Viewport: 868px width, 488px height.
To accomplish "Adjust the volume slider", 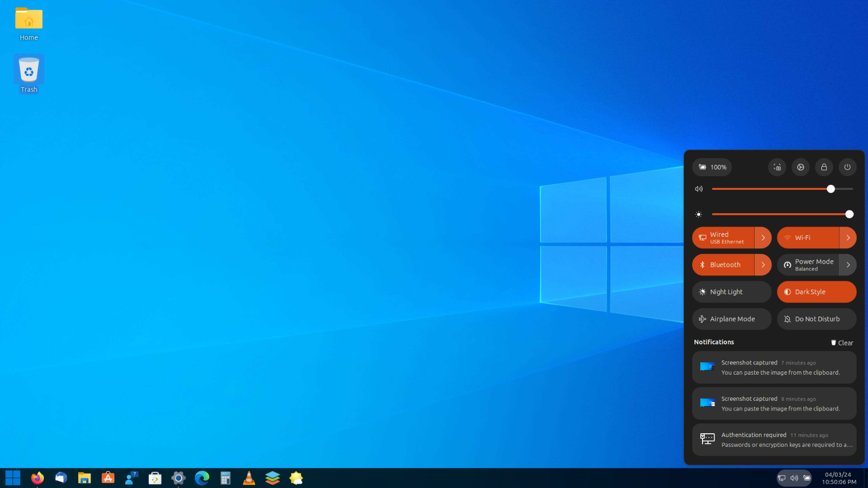I will pyautogui.click(x=782, y=189).
